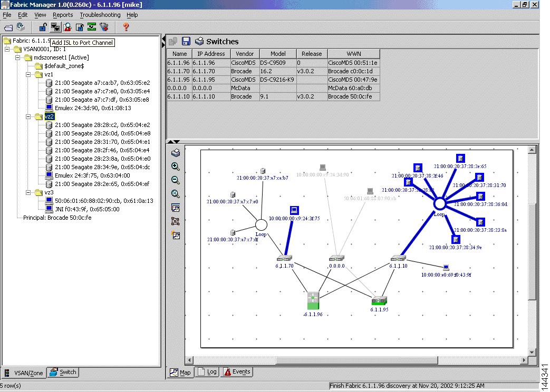The height and width of the screenshot is (392, 550).
Task: Click the zoom-to-fit magnifier icon
Action: (176, 194)
